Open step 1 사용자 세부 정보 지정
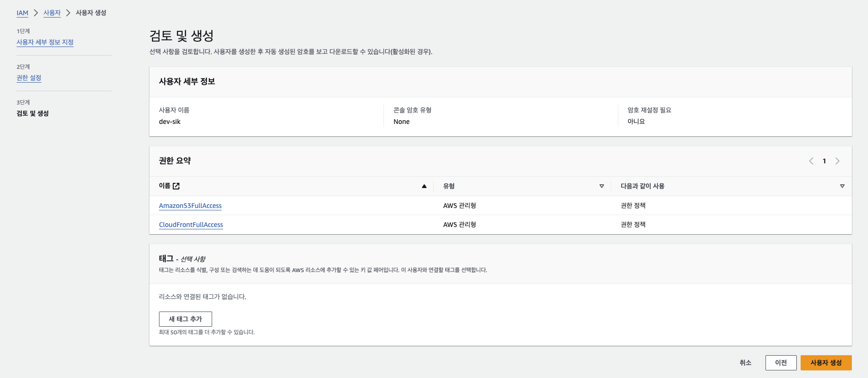 pos(45,42)
